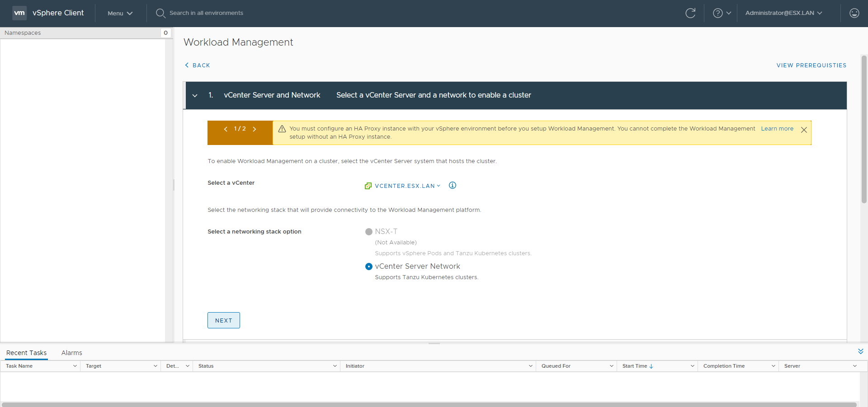Dismiss the HA Proxy warning banner
The height and width of the screenshot is (407, 868).
coord(804,130)
